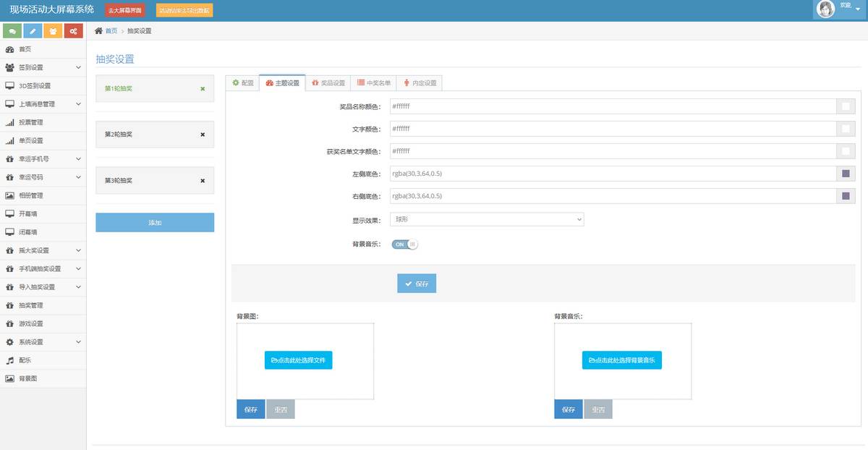Image resolution: width=868 pixels, height=450 pixels.
Task: Open the 左侧底色 color picker swatch
Action: point(844,173)
